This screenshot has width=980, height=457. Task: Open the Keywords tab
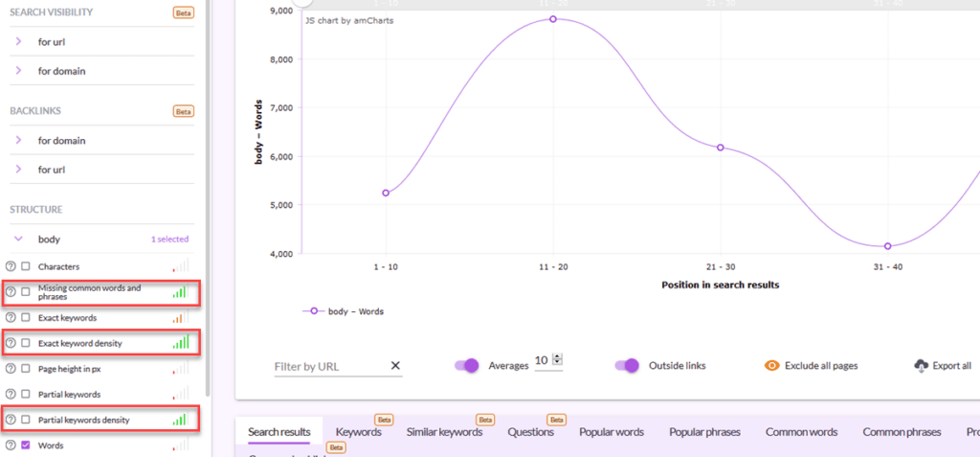[x=358, y=432]
